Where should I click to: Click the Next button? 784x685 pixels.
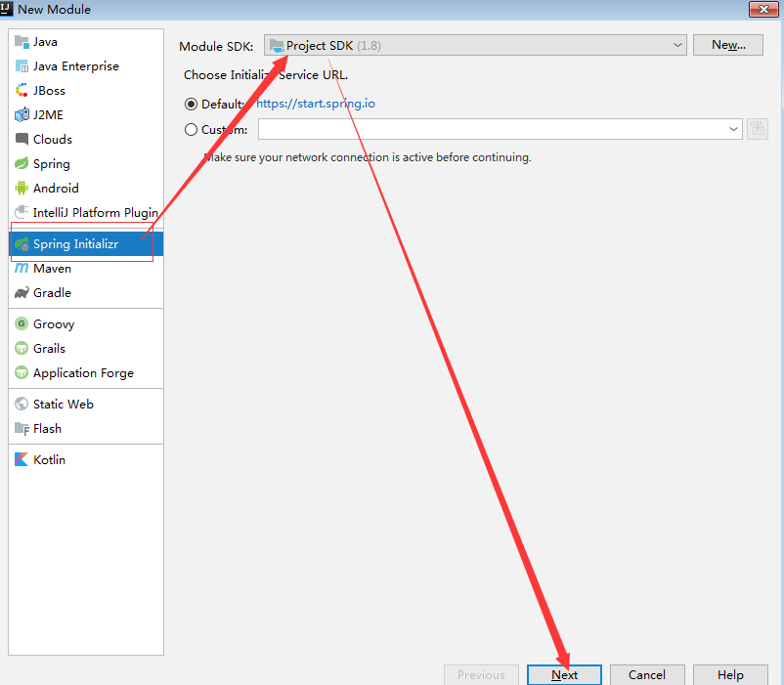564,675
